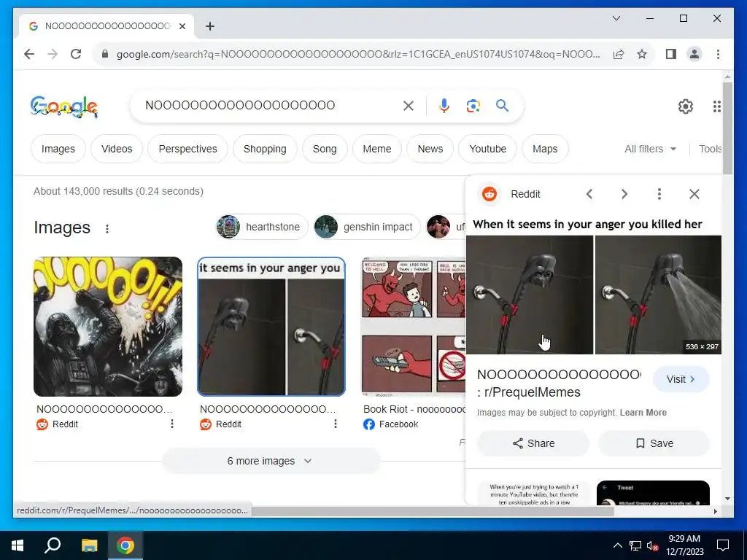Switch to the Images filter

coord(58,149)
